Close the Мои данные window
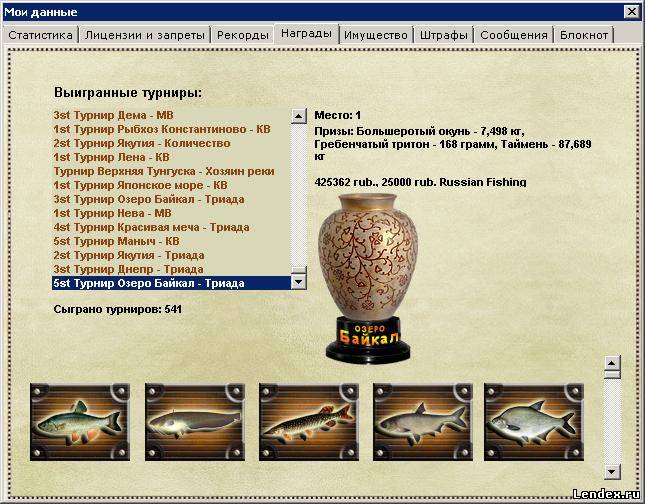 point(631,12)
